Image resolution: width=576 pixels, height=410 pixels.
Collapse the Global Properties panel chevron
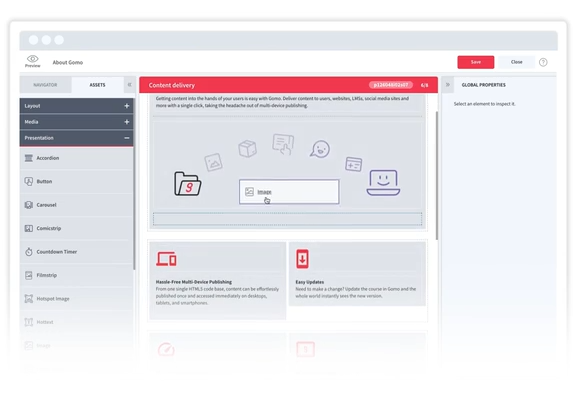[x=447, y=84]
